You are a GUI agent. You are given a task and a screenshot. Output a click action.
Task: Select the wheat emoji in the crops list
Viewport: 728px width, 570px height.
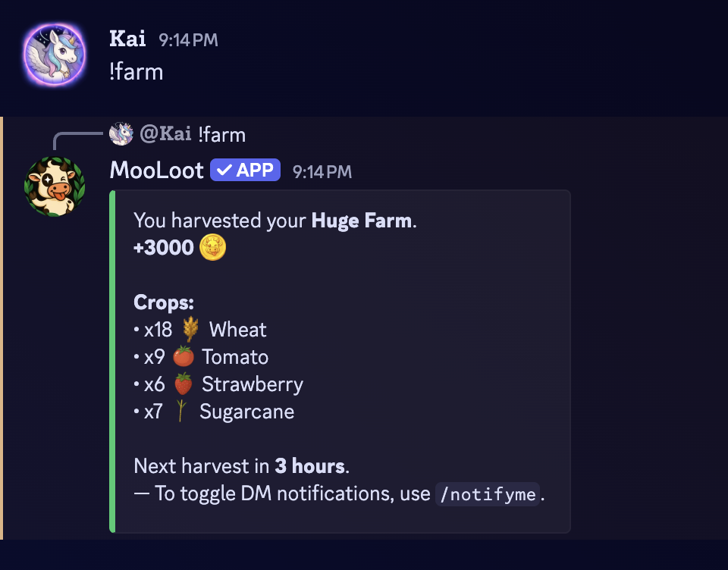click(192, 329)
